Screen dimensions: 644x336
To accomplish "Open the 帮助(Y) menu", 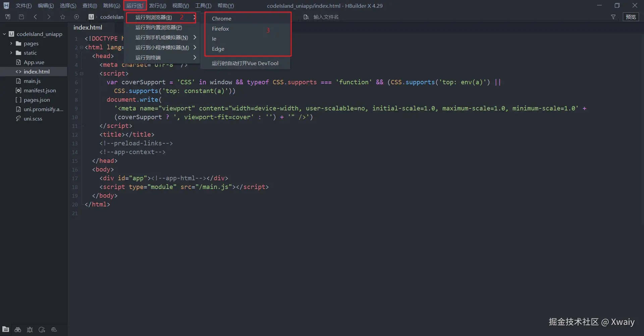I will point(226,6).
